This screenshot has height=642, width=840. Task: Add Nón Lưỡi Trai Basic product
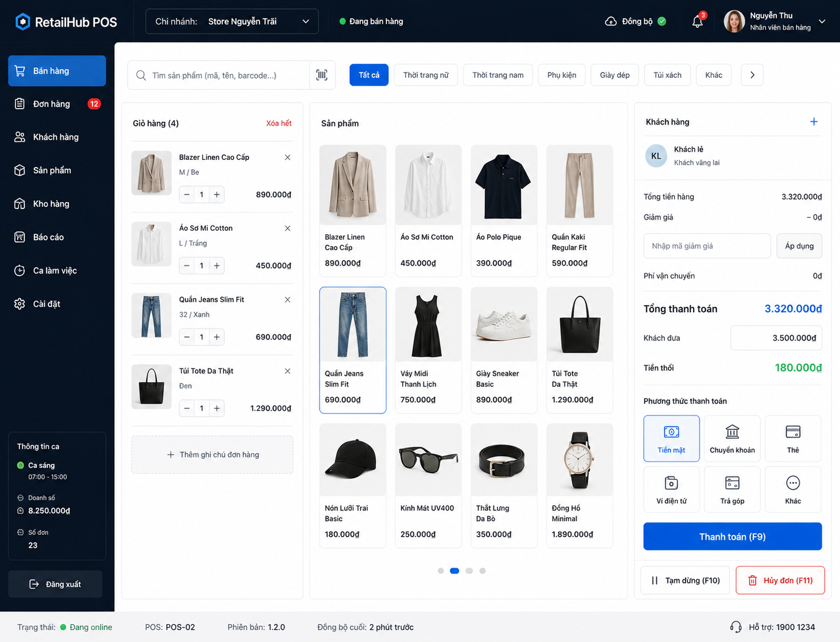[x=352, y=486]
